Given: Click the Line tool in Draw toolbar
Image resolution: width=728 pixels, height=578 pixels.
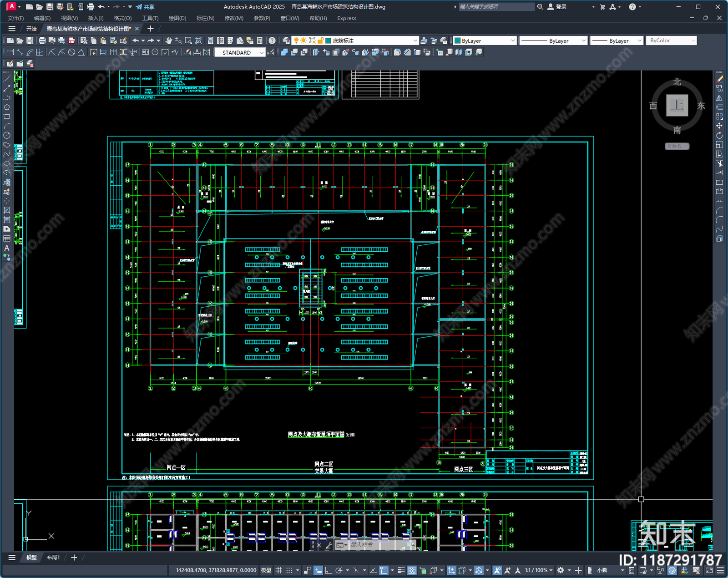Looking at the screenshot, I should (7, 79).
